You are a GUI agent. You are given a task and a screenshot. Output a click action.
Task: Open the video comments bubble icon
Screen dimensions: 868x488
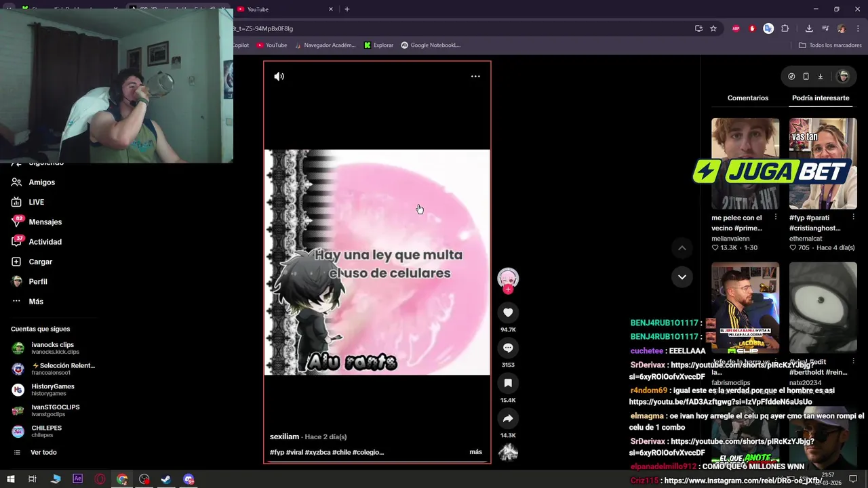pos(508,348)
